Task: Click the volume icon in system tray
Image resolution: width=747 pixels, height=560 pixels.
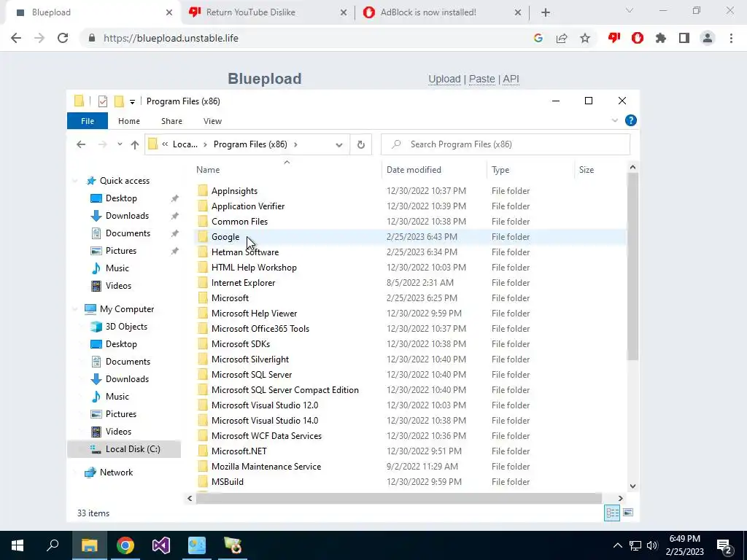Action: click(x=652, y=545)
